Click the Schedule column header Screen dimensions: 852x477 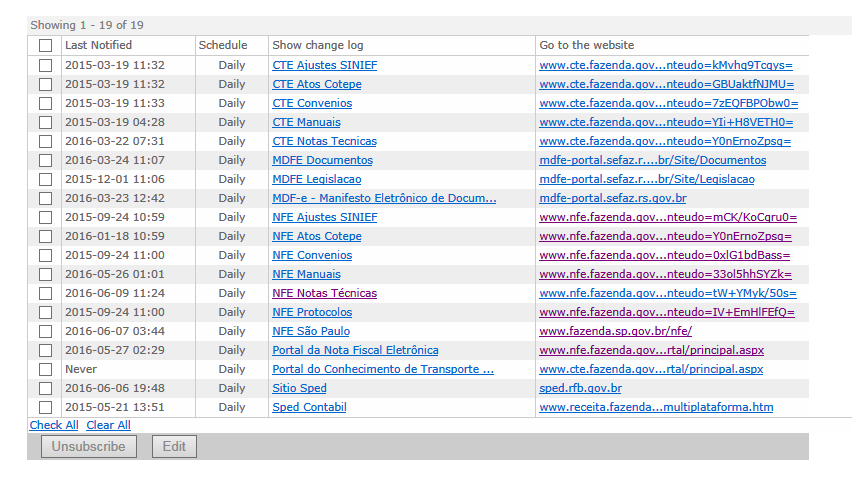(x=222, y=45)
